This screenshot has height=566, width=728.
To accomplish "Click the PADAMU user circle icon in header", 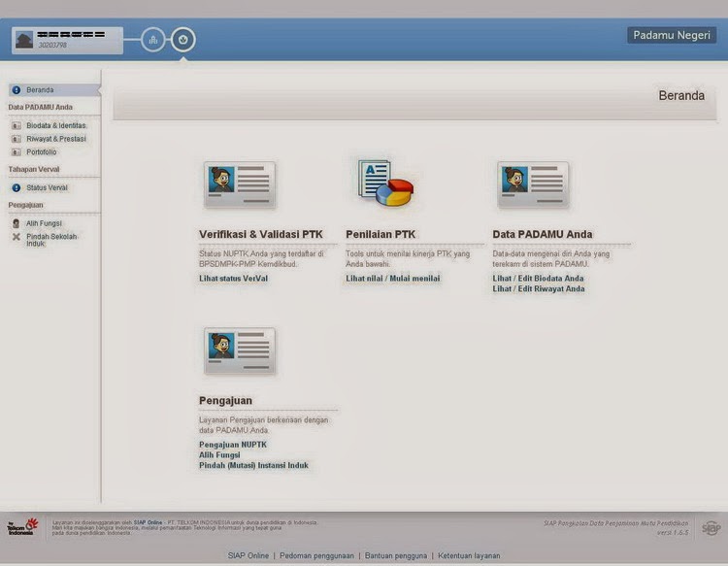I will (x=182, y=40).
